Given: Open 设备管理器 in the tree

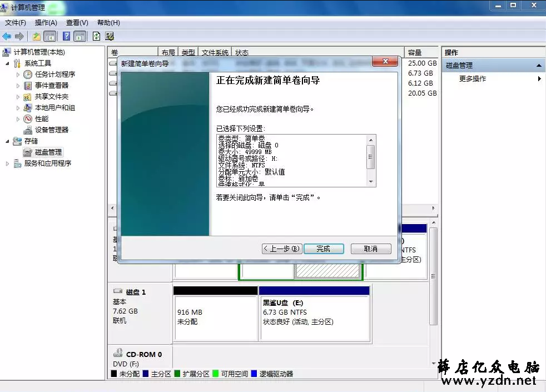Looking at the screenshot, I should [52, 130].
